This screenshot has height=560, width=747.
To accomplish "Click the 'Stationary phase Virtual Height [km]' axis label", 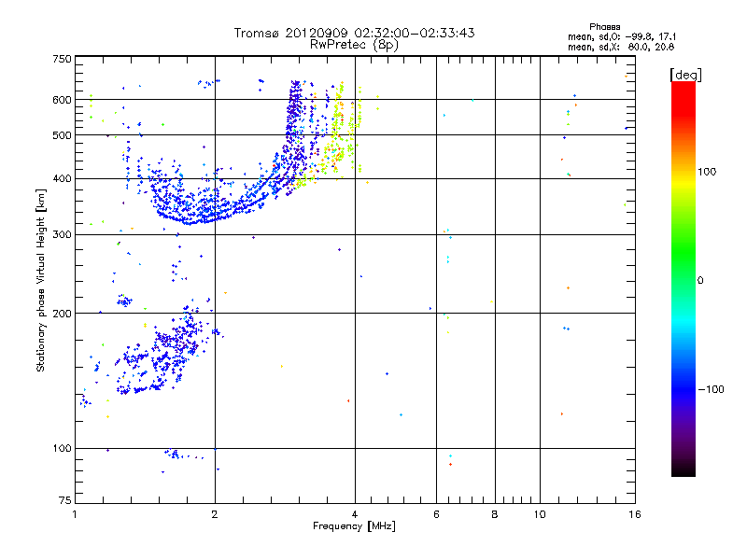I will click(x=41, y=280).
